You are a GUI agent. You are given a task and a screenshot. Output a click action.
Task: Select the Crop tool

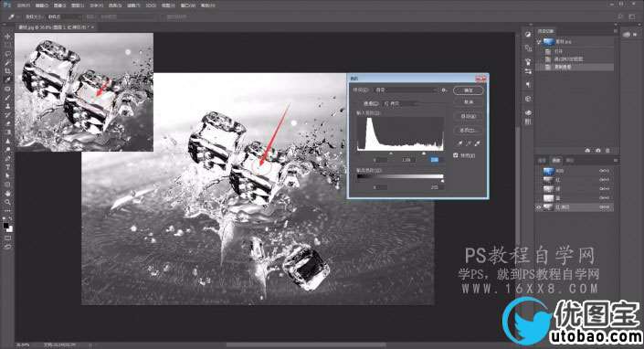7,71
